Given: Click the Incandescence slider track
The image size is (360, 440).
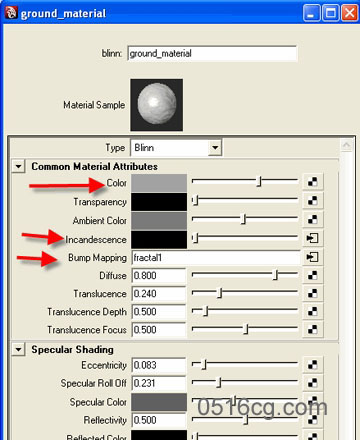Looking at the screenshot, I should click(245, 237).
